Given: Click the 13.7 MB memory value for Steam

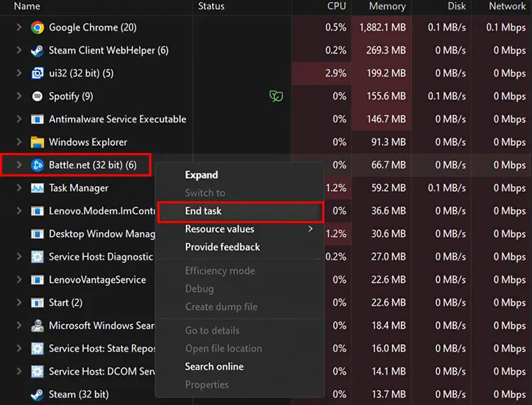Looking at the screenshot, I should click(388, 394).
